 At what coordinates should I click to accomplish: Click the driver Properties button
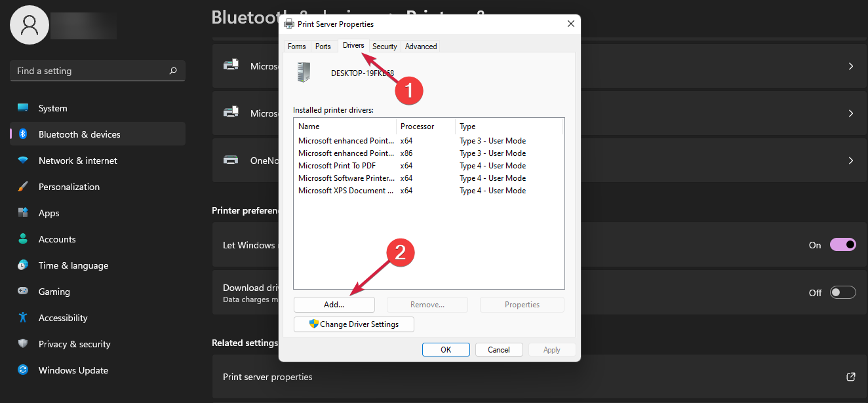point(522,305)
